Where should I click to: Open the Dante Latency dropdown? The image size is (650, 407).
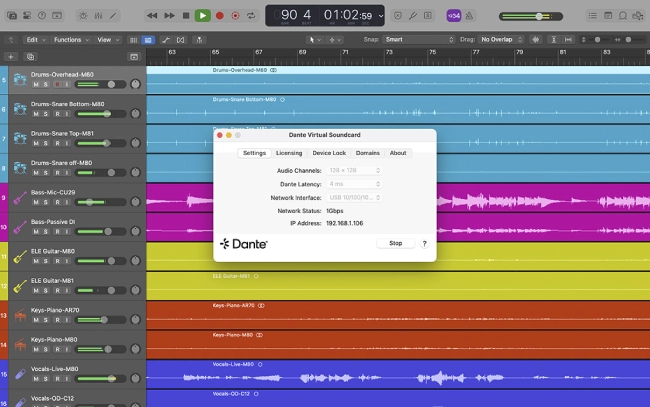(354, 184)
